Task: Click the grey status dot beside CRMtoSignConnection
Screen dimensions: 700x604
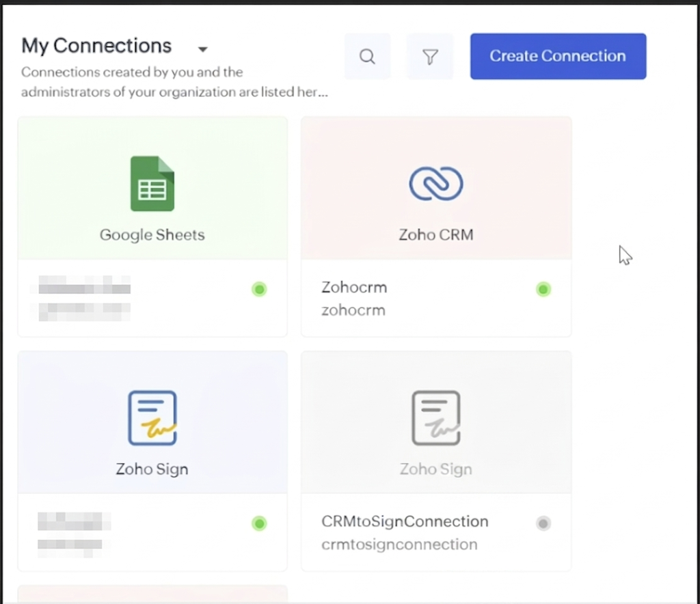Action: pos(543,523)
